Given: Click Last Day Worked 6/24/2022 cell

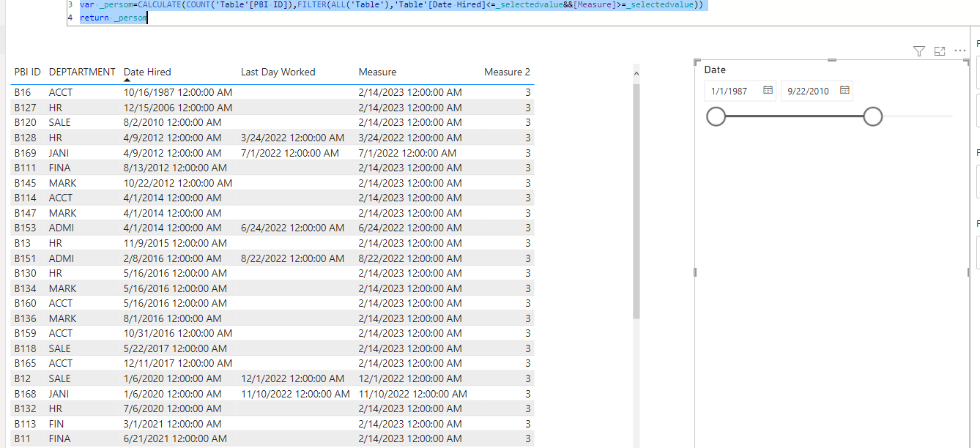Looking at the screenshot, I should pyautogui.click(x=292, y=228).
